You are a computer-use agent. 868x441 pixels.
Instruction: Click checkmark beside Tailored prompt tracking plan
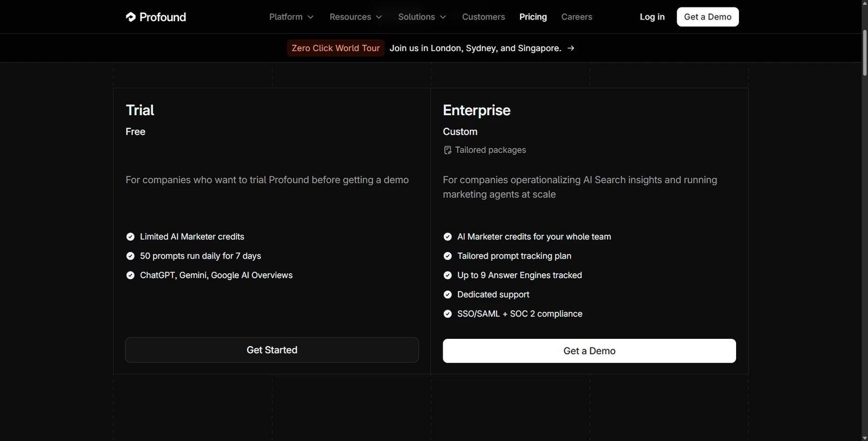(x=448, y=256)
